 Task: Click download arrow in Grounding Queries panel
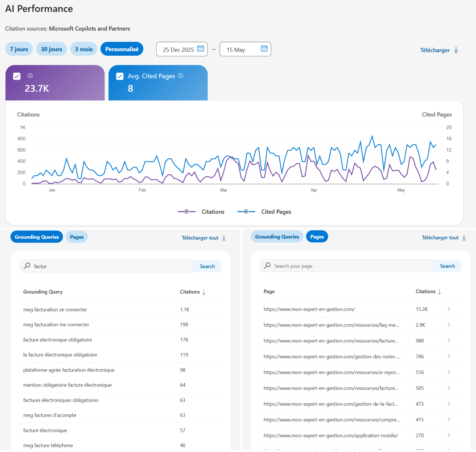tap(224, 238)
